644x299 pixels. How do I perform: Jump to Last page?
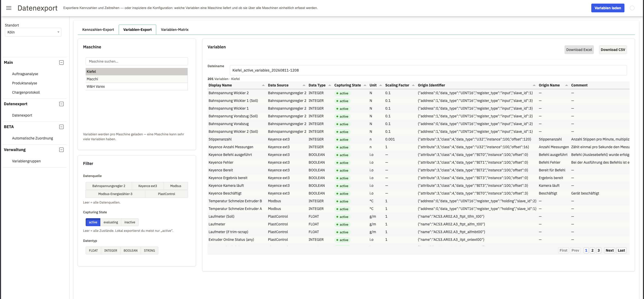tap(621, 250)
